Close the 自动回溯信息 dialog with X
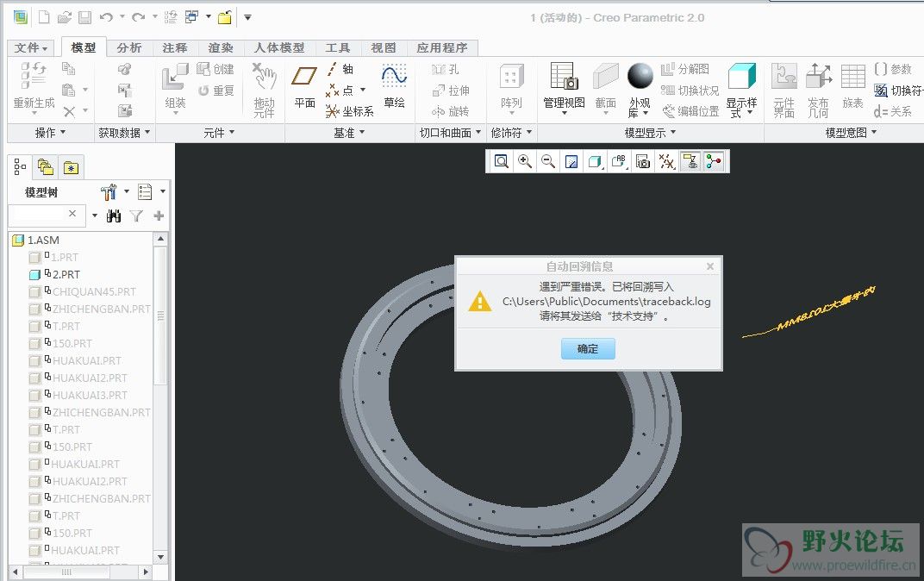This screenshot has width=924, height=581. 710,266
